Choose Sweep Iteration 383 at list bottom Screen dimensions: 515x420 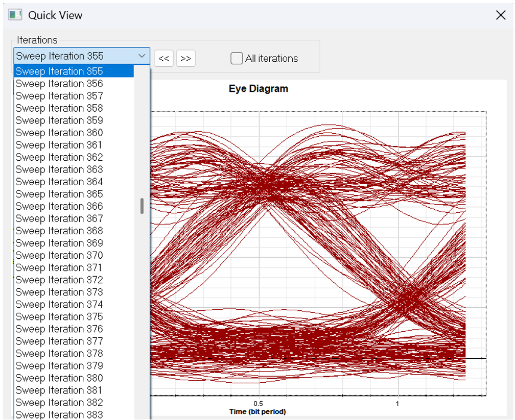[x=59, y=414]
